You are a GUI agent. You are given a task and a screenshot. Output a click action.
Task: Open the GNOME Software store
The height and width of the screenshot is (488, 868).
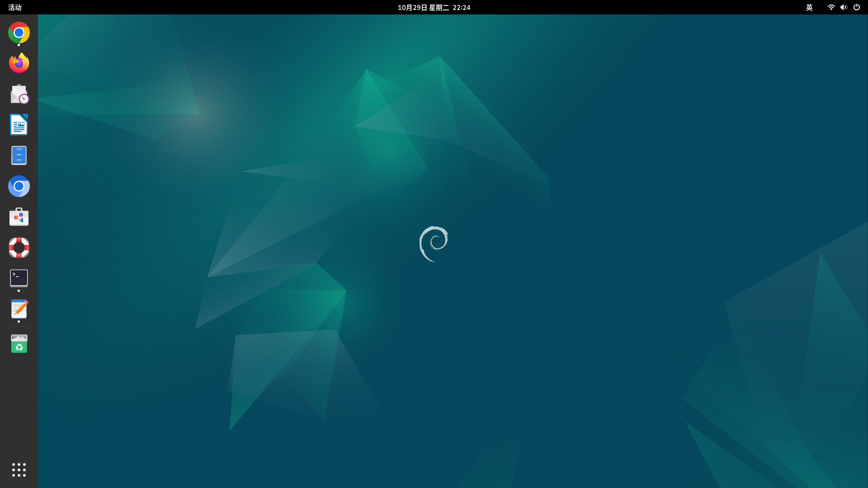coord(19,217)
